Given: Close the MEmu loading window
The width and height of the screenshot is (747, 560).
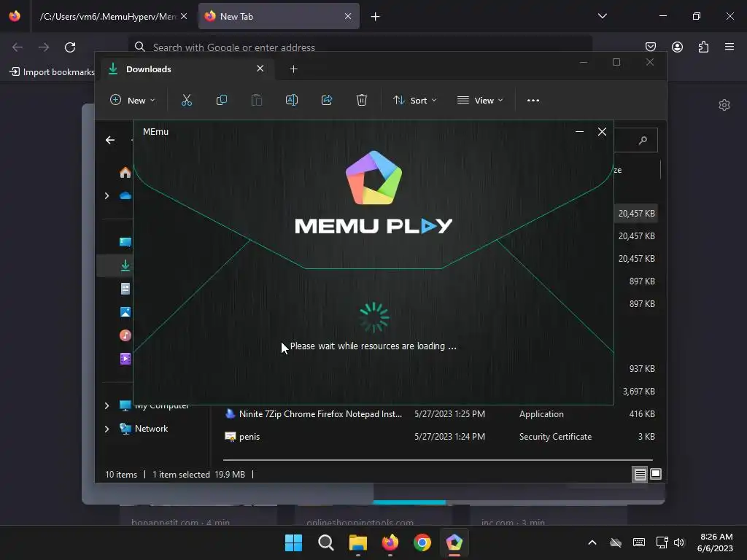Looking at the screenshot, I should (x=602, y=132).
